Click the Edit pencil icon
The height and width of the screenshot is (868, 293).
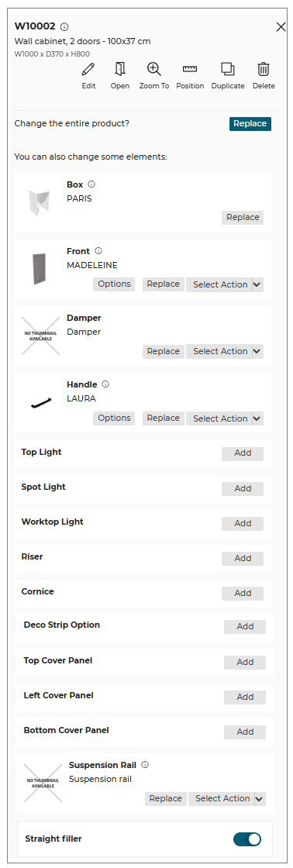click(88, 69)
